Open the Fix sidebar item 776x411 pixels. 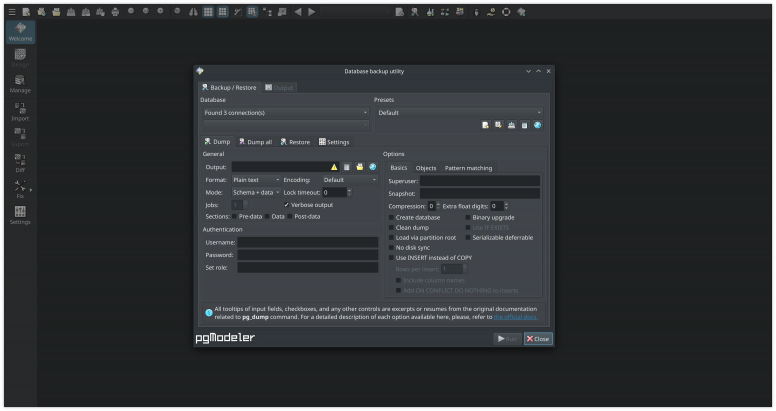coord(20,189)
